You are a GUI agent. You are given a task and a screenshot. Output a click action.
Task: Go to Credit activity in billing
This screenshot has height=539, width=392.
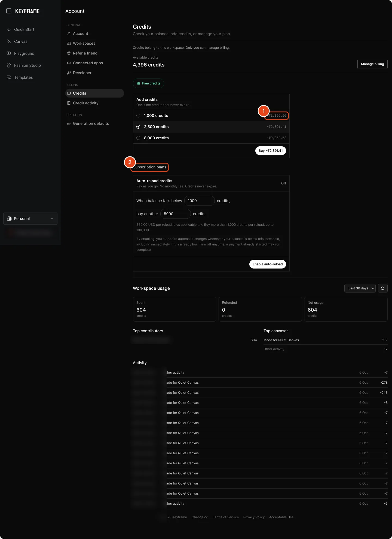(x=95, y=103)
